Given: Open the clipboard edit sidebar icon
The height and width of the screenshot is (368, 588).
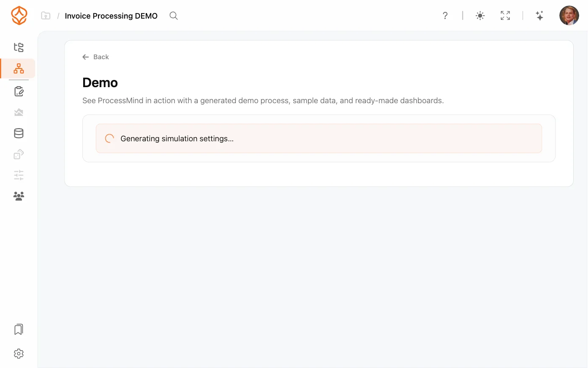Looking at the screenshot, I should pos(19,91).
